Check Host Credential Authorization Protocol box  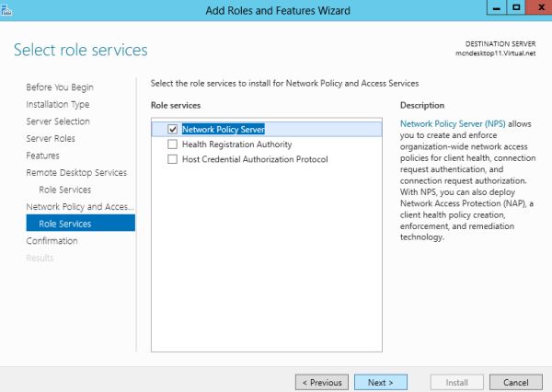pyautogui.click(x=172, y=159)
